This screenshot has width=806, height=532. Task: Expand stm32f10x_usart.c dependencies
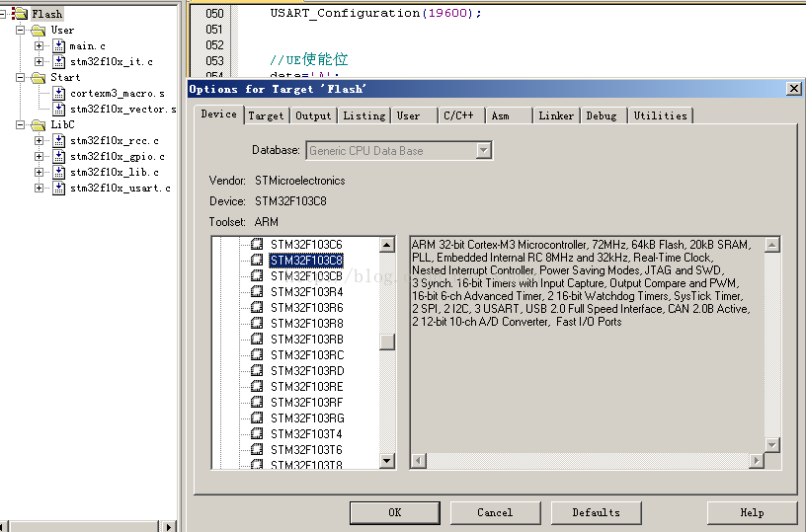coord(40,188)
